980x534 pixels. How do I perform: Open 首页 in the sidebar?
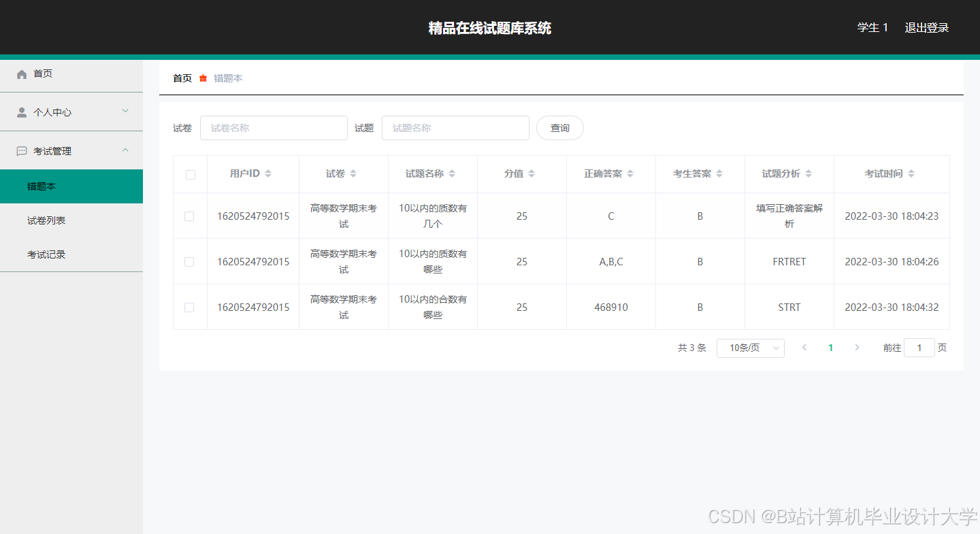[x=71, y=73]
